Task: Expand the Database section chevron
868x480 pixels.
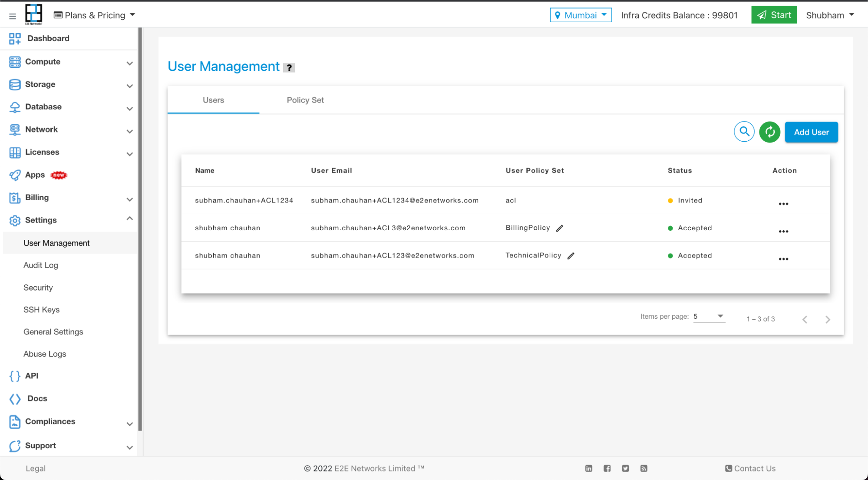Action: (129, 109)
